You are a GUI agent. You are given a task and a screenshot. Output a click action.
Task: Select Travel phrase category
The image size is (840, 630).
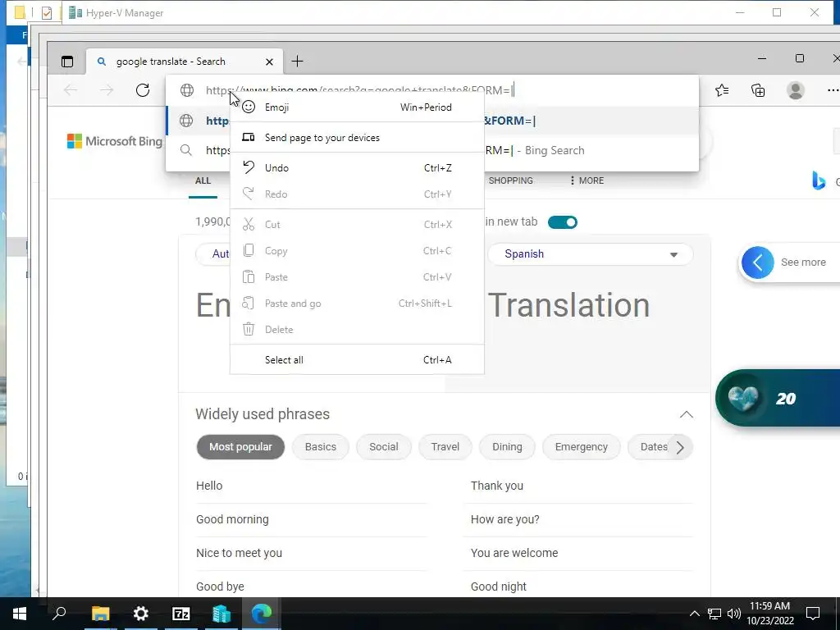[x=445, y=447]
